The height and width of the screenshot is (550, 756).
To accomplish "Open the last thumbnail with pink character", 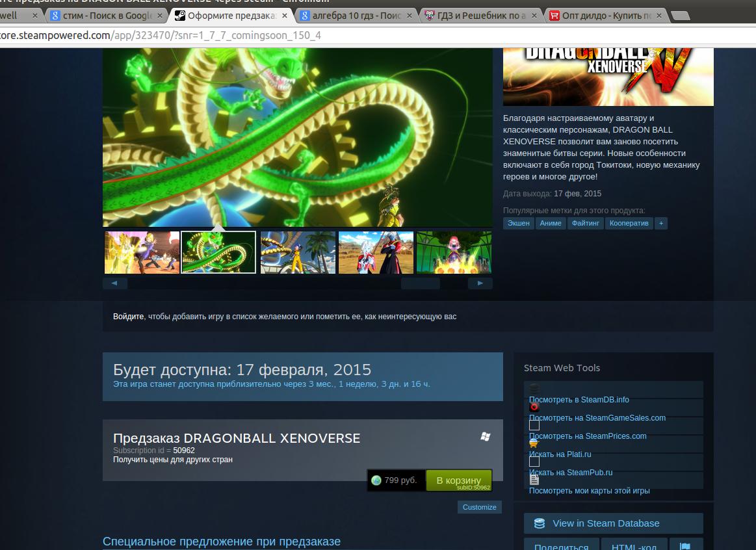I will click(x=454, y=252).
